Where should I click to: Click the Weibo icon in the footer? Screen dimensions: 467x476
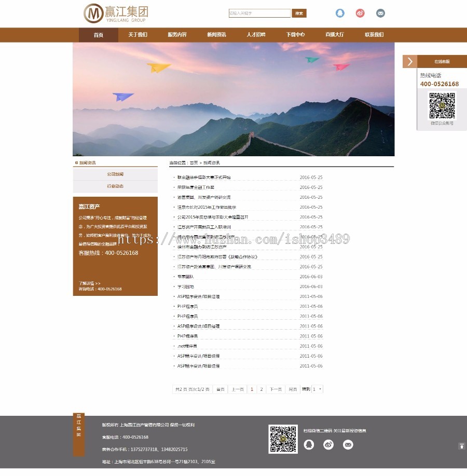pyautogui.click(x=328, y=445)
